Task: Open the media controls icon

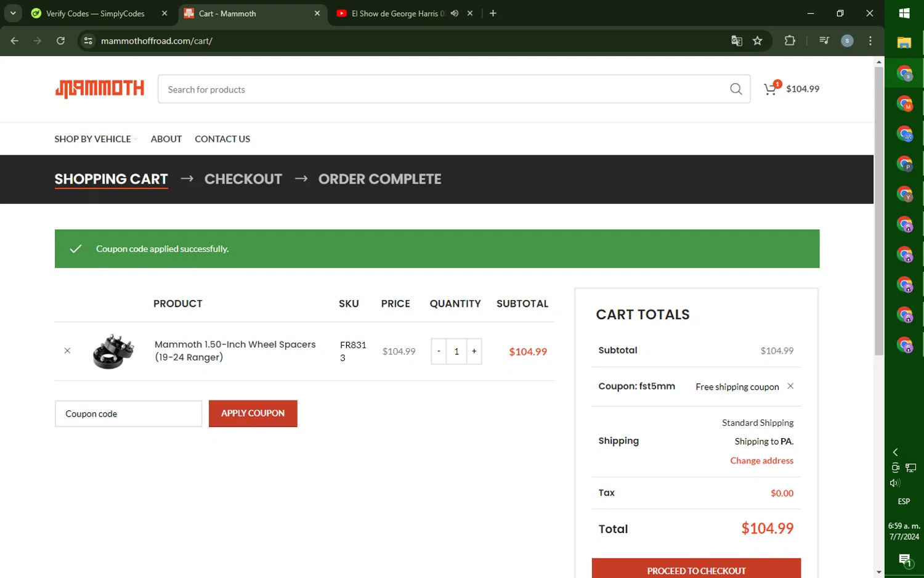Action: click(x=824, y=41)
